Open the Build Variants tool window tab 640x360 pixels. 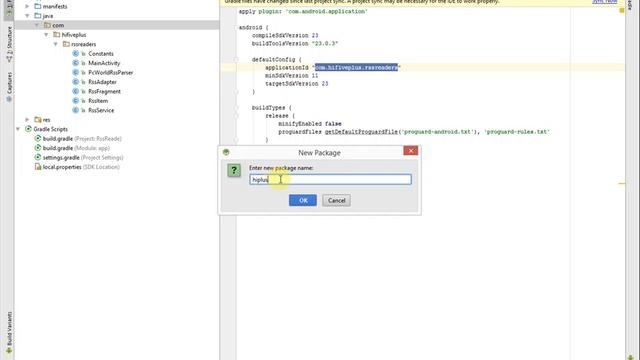point(9,332)
